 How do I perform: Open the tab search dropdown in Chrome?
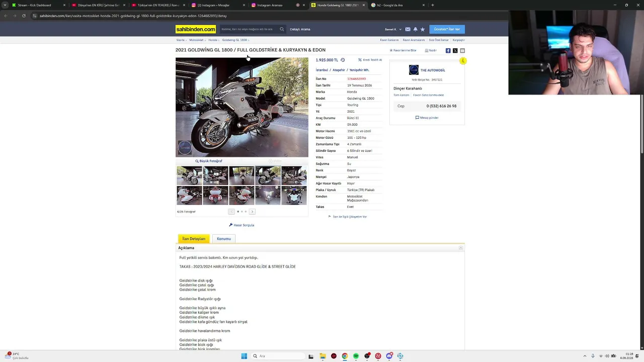5,5
